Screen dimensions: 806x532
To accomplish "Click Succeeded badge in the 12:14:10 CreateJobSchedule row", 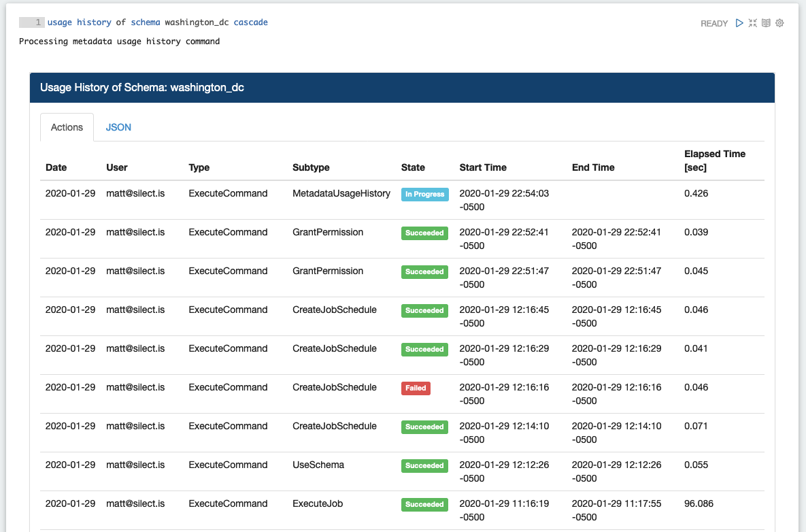I will pyautogui.click(x=424, y=427).
